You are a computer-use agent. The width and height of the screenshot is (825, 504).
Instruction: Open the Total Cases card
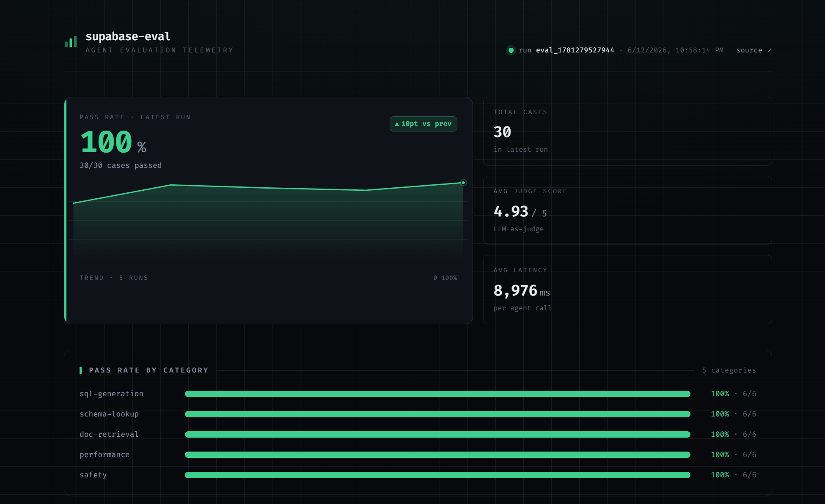coord(627,131)
